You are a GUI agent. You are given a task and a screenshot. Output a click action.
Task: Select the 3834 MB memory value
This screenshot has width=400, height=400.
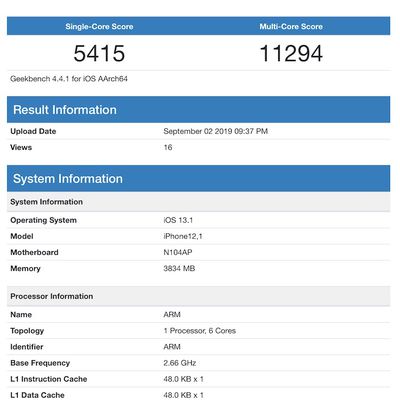coord(179,268)
